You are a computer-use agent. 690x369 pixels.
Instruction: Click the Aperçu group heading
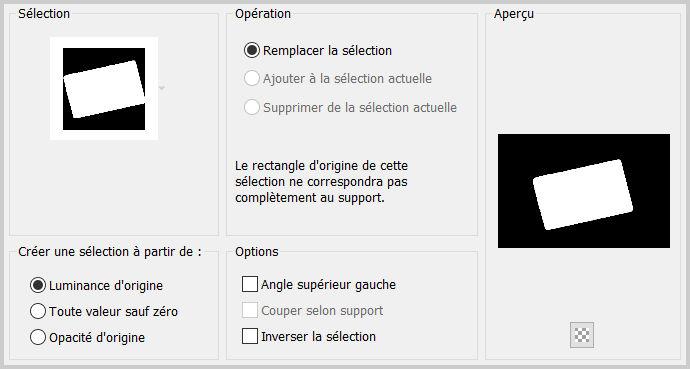(514, 14)
